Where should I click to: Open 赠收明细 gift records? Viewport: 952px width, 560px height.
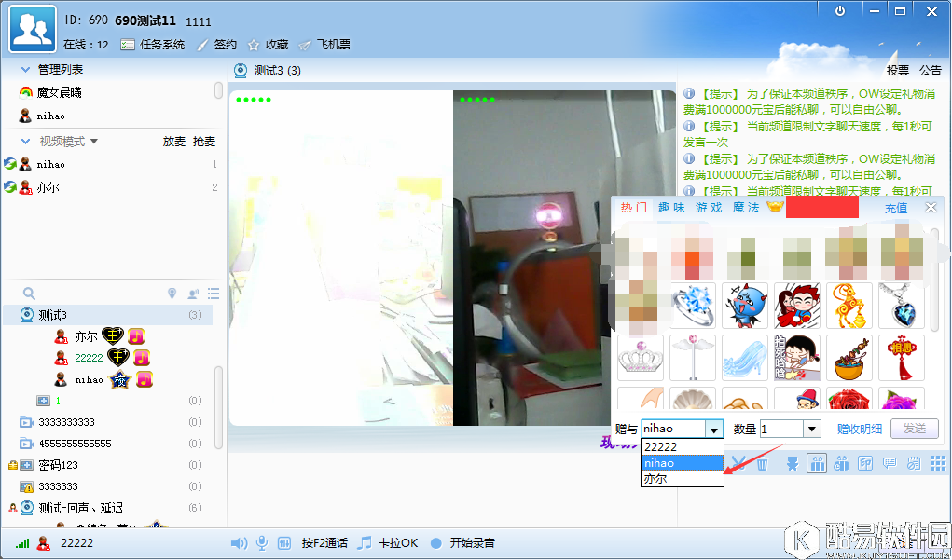[861, 428]
